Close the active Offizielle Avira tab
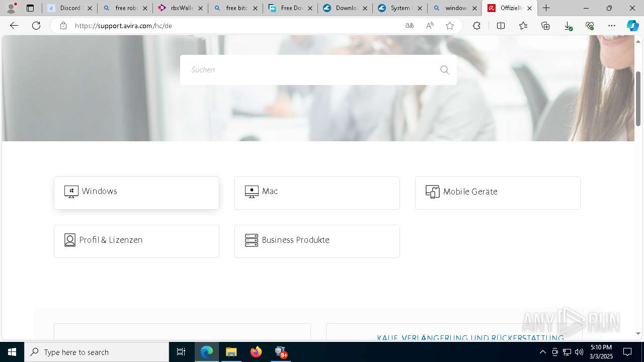Image resolution: width=644 pixels, height=362 pixels. point(529,8)
